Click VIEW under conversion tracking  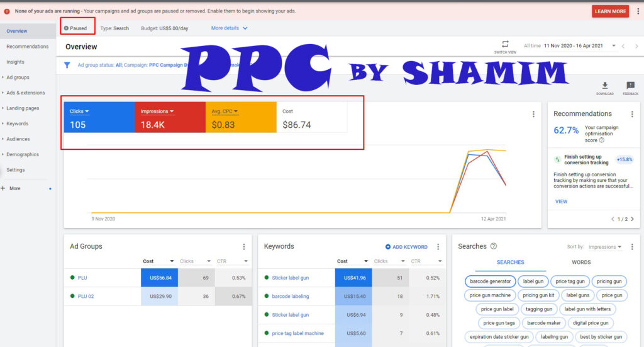(561, 202)
